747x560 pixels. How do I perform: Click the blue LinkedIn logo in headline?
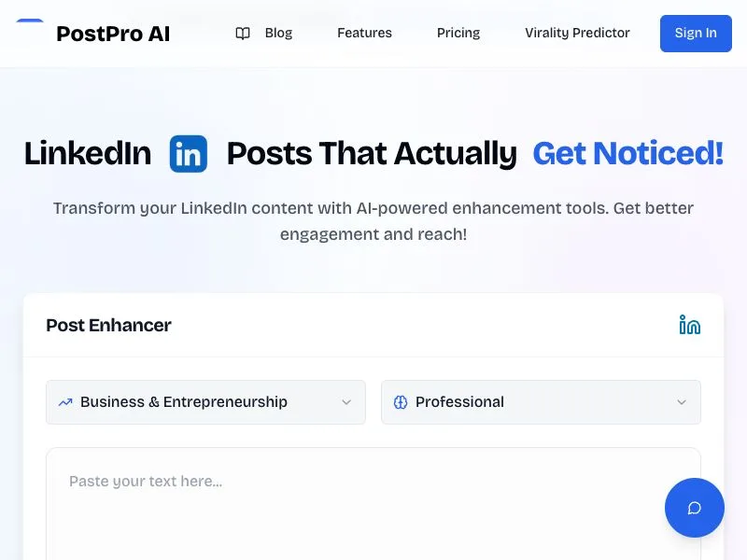[x=189, y=154]
